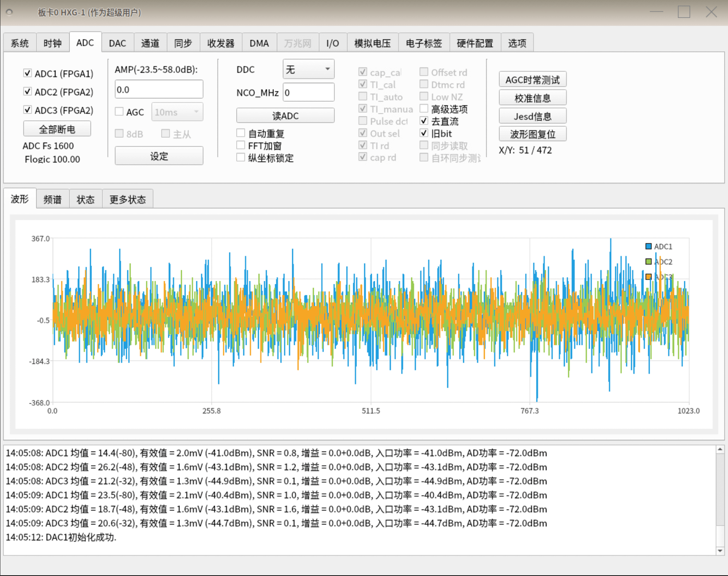Click the 全部断电 button

57,128
